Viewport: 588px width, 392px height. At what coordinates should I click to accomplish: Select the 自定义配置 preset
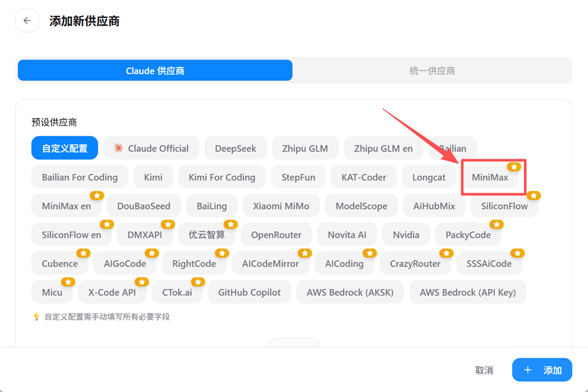65,148
